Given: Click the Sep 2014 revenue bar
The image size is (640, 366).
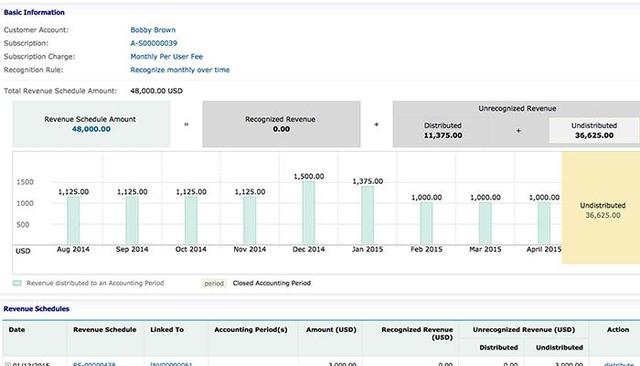Looking at the screenshot, I should 132,221.
